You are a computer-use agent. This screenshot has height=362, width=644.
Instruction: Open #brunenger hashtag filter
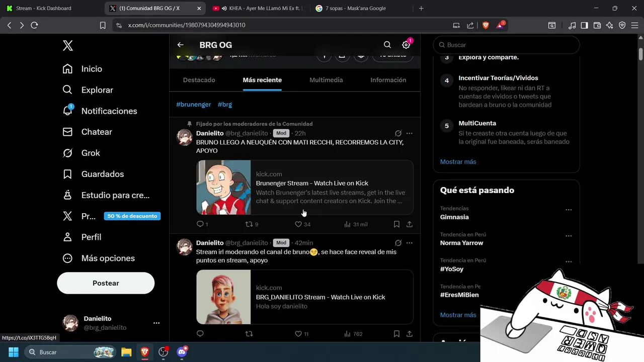[x=194, y=105]
